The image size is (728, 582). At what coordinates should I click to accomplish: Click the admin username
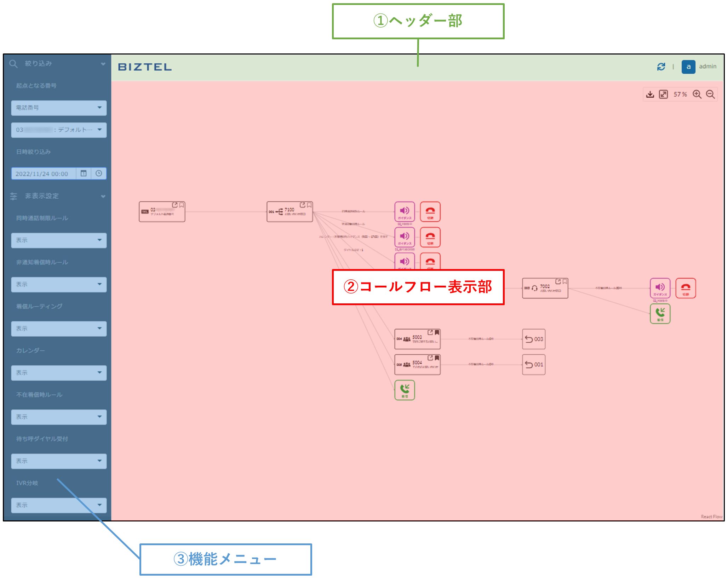click(x=707, y=66)
